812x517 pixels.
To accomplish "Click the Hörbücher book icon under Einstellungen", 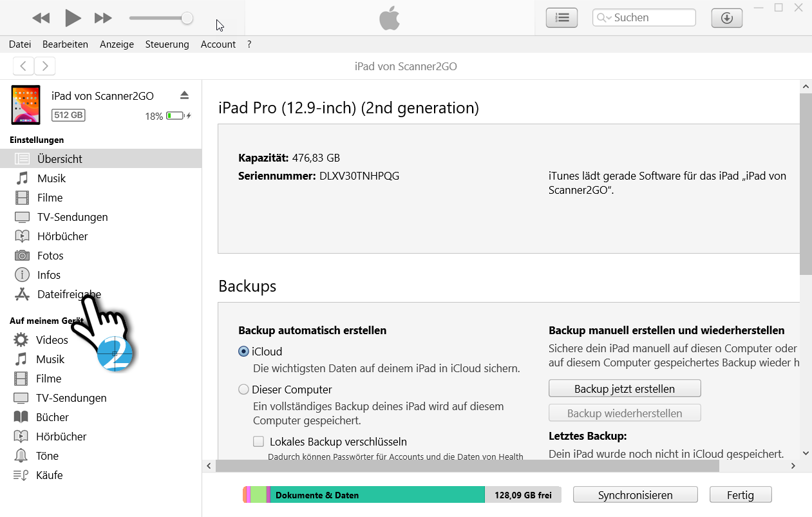I will (23, 236).
